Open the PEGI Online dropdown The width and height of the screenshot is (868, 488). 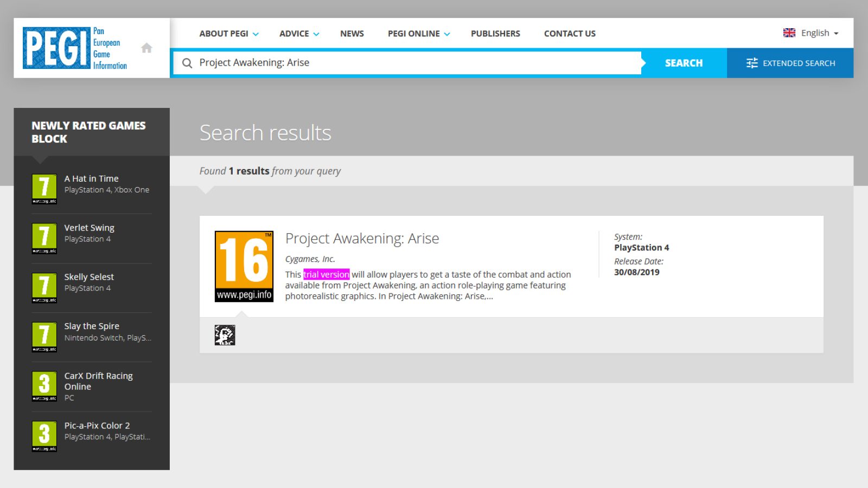[x=419, y=34]
